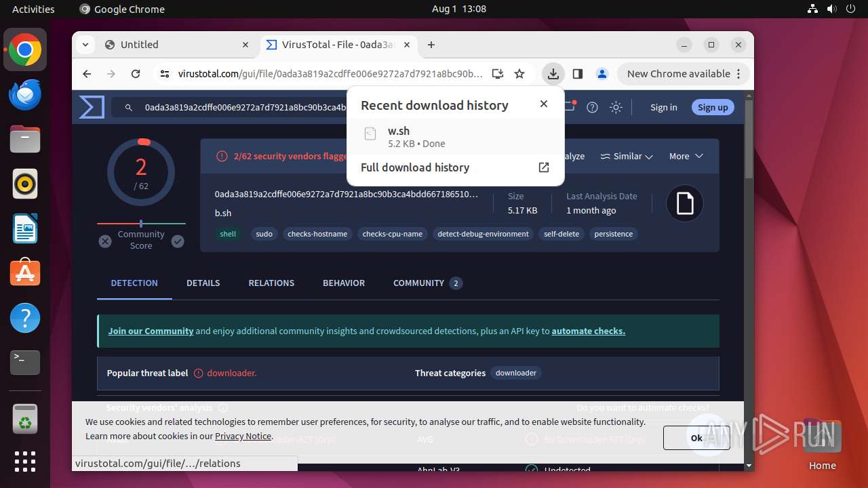
Task: Open Chrome three-dot menu
Action: (740, 74)
